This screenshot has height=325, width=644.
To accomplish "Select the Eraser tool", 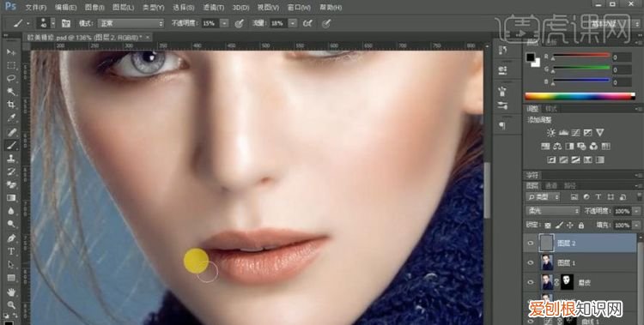I will coord(11,184).
